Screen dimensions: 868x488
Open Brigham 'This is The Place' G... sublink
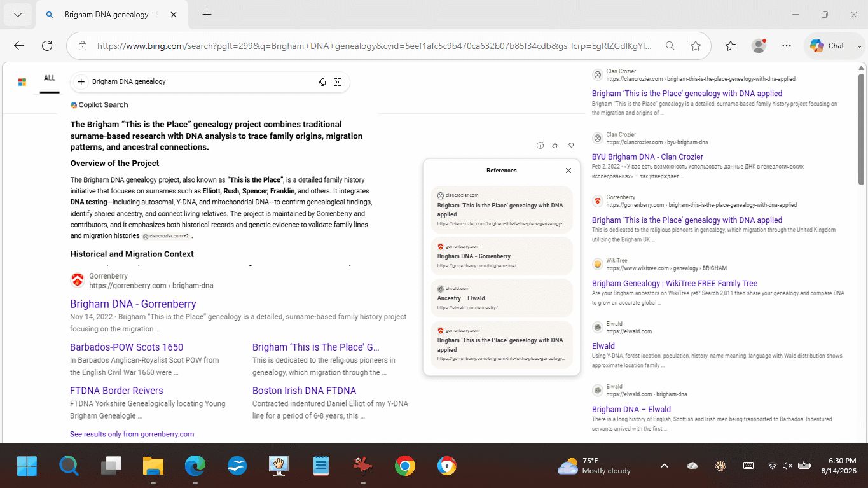pos(316,347)
